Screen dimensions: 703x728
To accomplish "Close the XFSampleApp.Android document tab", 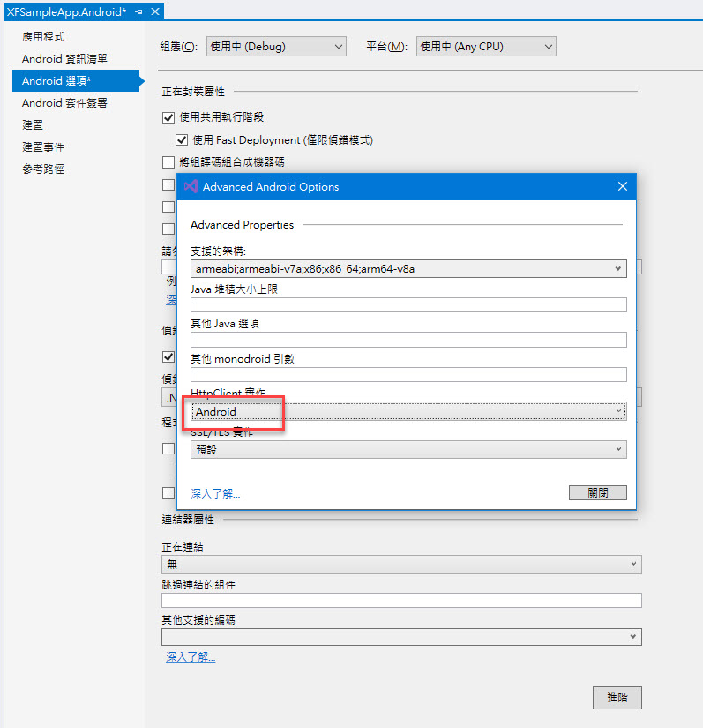I will [155, 11].
